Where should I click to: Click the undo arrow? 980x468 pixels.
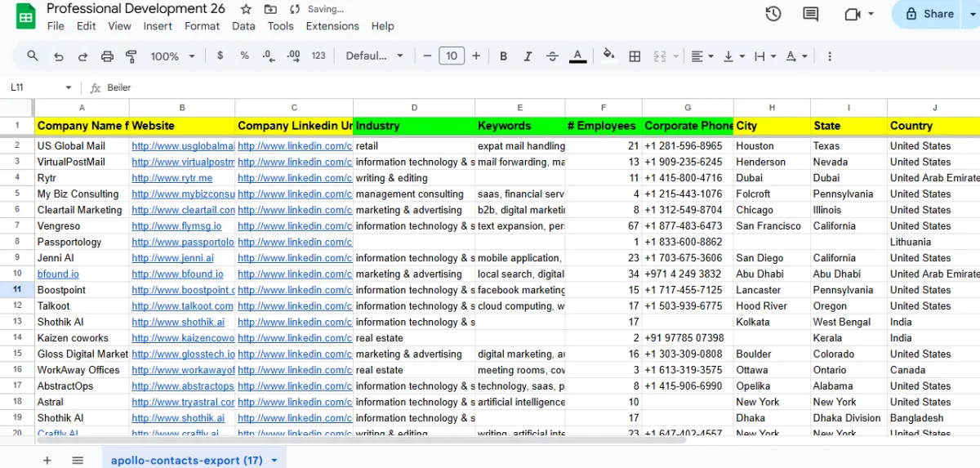click(x=58, y=56)
